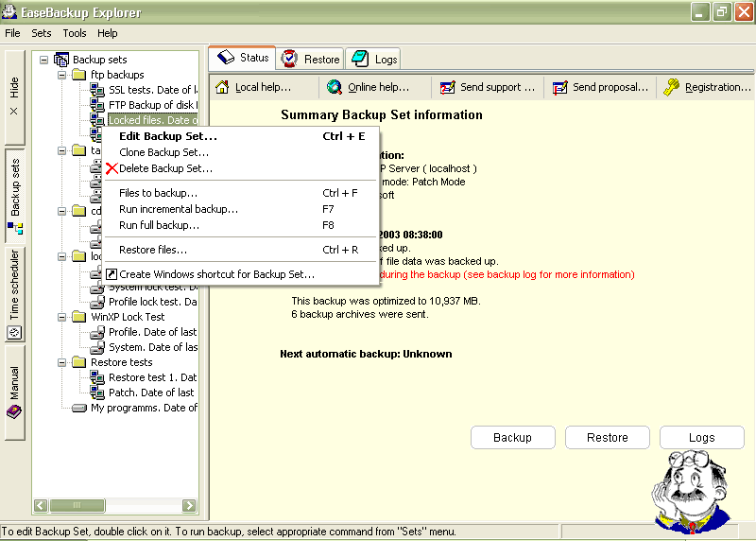The height and width of the screenshot is (541, 756).
Task: Click the Online help globe icon
Action: 335,87
